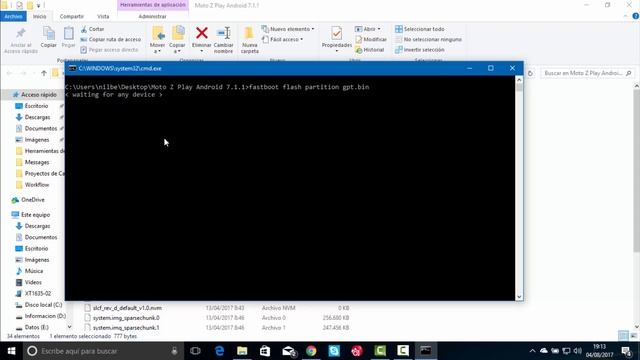Click the Cambiar nombre icon
Screen dimensions: 640x360
pyautogui.click(x=224, y=33)
